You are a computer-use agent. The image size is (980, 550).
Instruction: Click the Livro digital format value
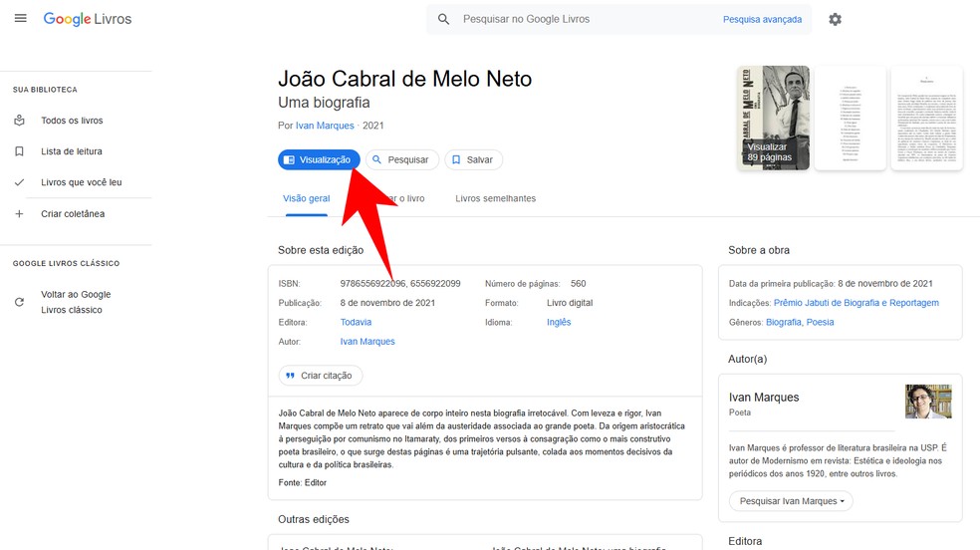tap(570, 303)
